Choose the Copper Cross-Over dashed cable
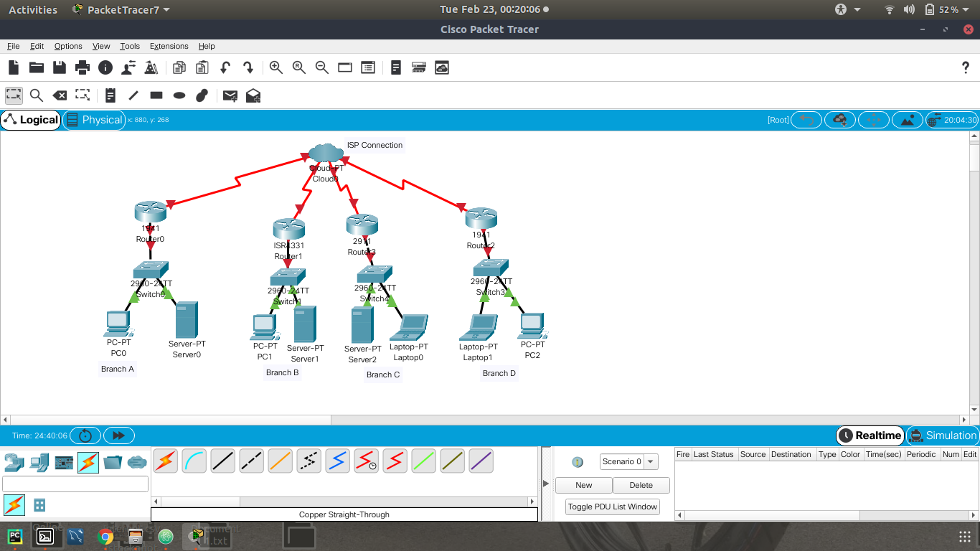Image resolution: width=980 pixels, height=551 pixels. (x=251, y=461)
